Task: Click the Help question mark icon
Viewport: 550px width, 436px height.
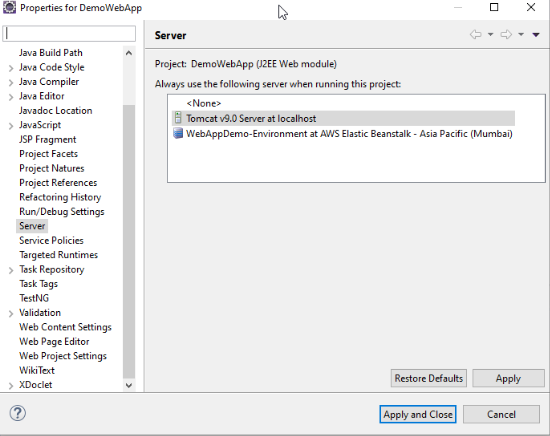Action: coord(18,413)
